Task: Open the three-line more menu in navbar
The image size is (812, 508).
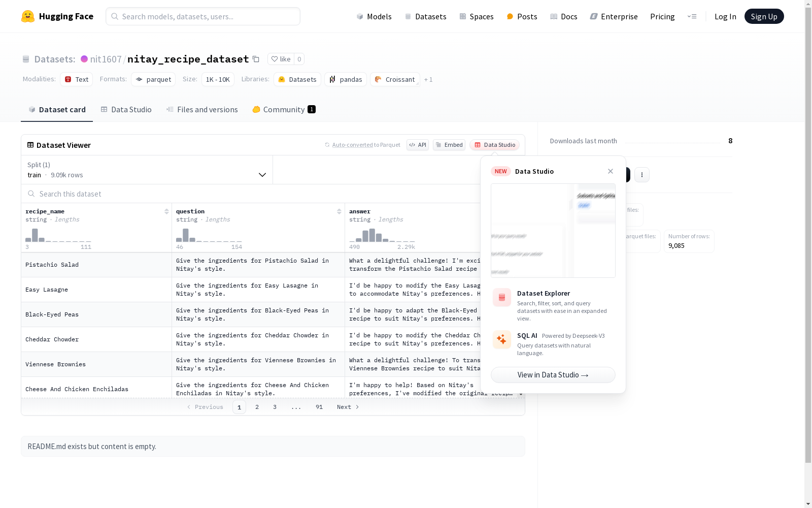Action: coord(692,16)
